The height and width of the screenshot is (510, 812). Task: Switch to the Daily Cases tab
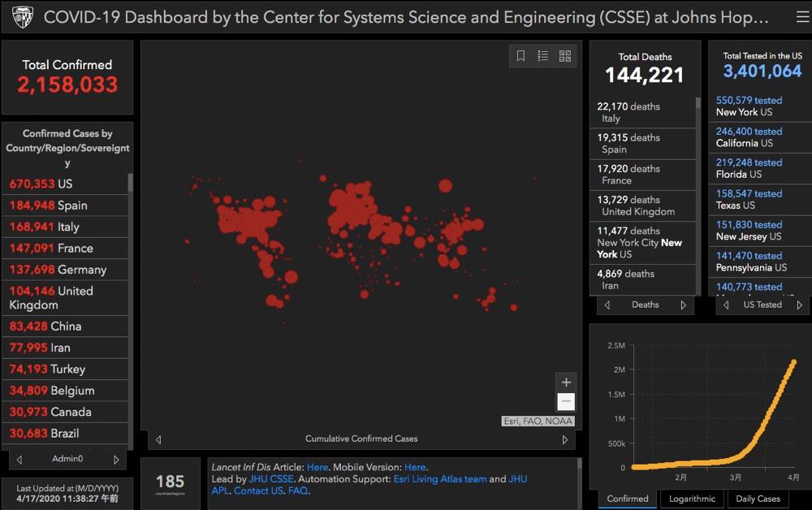(x=758, y=499)
